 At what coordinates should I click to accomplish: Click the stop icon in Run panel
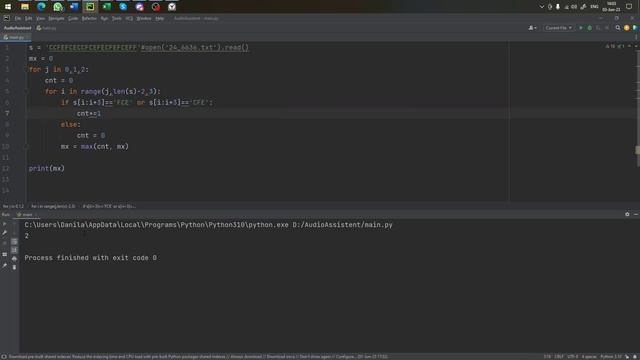(4, 243)
